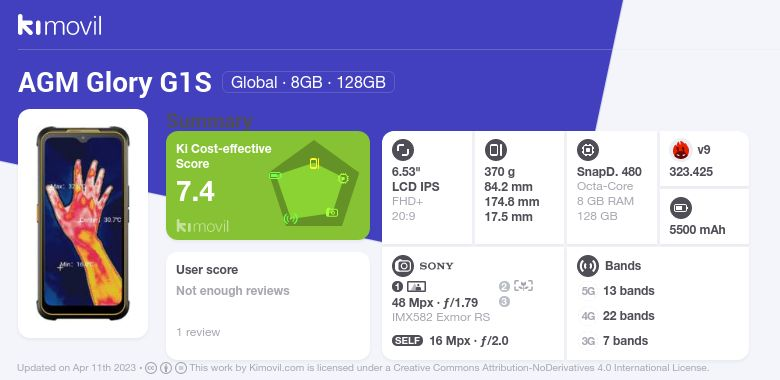Select the Global · 8GB · 128GB variant badge
The width and height of the screenshot is (780, 380).
308,82
